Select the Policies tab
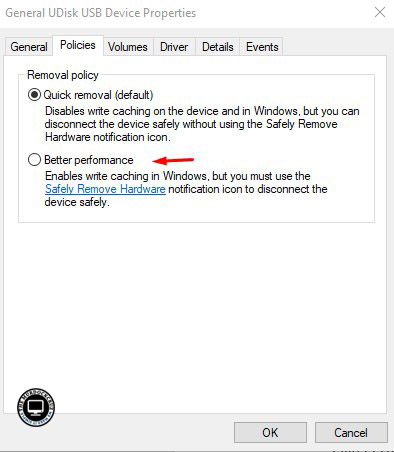Screen dimensions: 394x452 [78, 45]
